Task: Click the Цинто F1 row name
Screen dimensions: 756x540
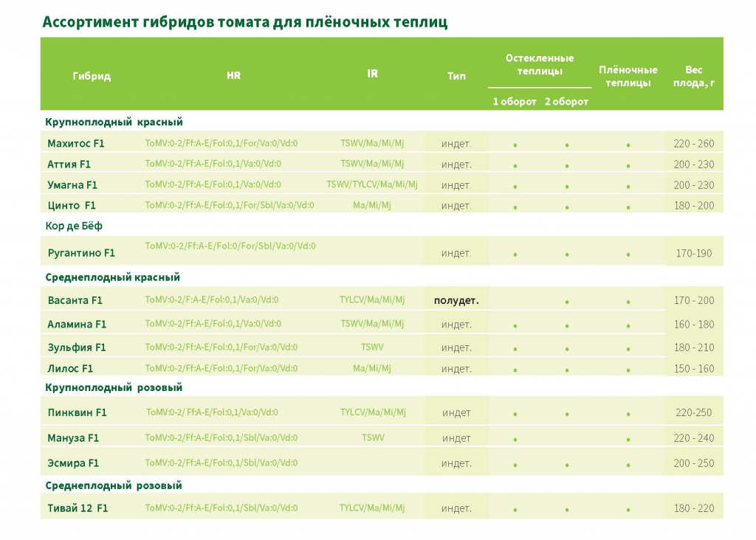Action: (x=72, y=205)
